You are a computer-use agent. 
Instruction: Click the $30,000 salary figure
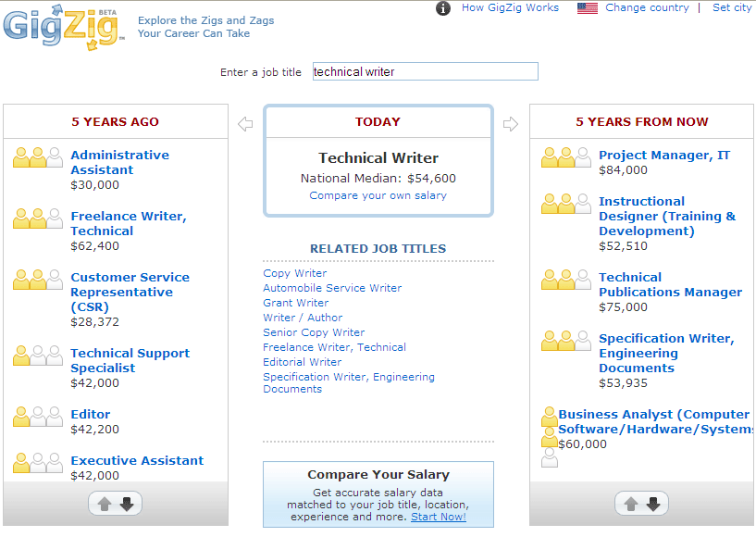tap(94, 185)
